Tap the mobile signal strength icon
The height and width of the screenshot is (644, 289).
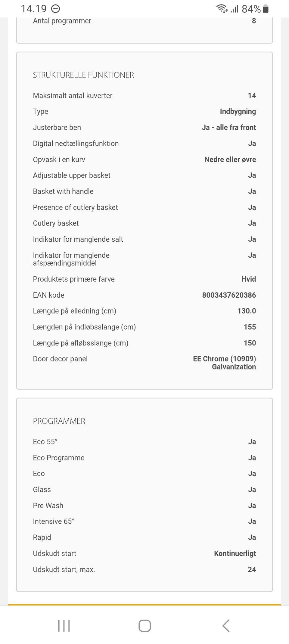tap(234, 9)
